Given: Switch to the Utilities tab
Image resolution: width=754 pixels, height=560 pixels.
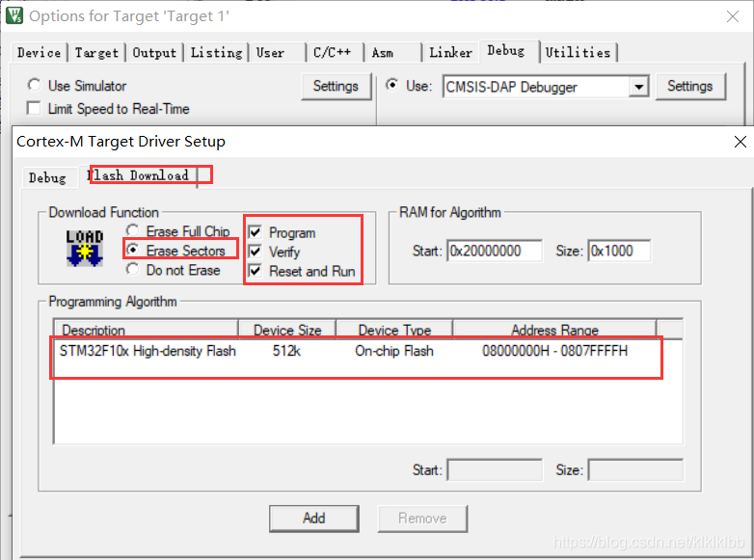Looking at the screenshot, I should 578,52.
